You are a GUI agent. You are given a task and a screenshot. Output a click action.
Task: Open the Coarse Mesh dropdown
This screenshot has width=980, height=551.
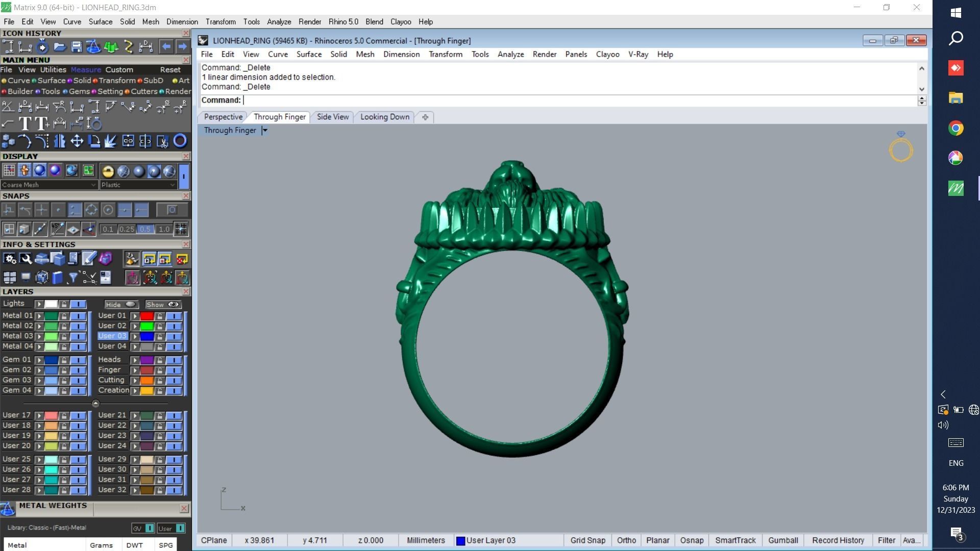pos(49,185)
